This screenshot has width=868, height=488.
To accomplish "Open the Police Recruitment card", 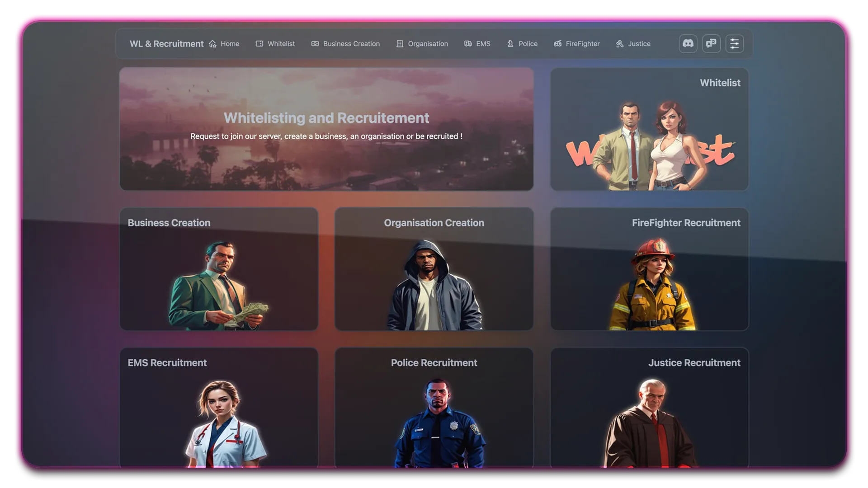I will click(434, 407).
